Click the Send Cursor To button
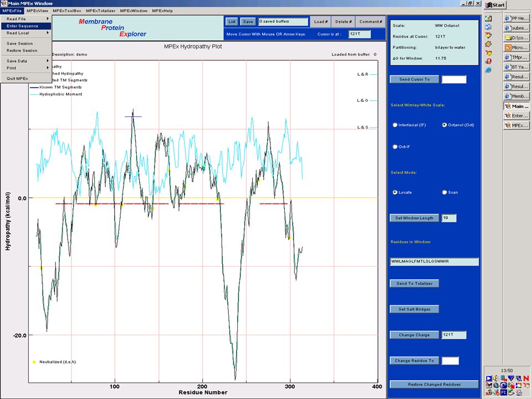 415,79
